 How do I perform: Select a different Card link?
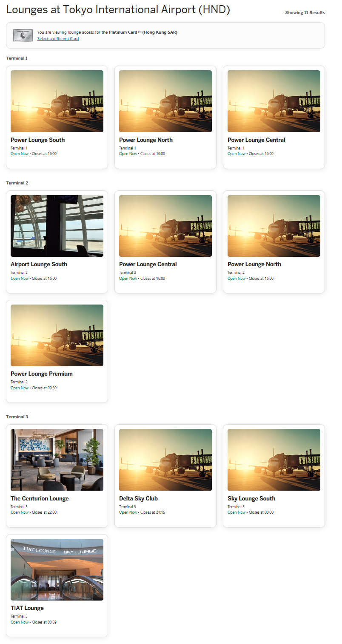click(58, 39)
